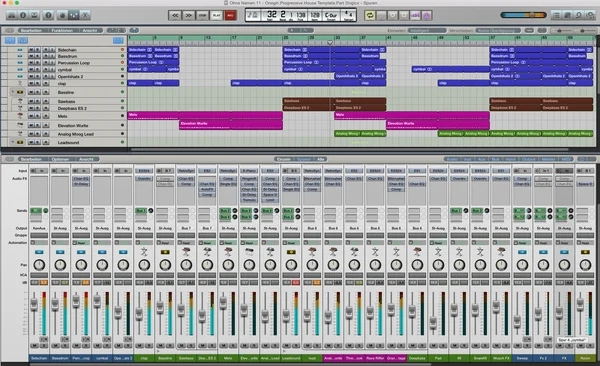Viewport: 600px width, 366px height.
Task: Toggle the Smart Controls knob button
Action: coord(62,15)
